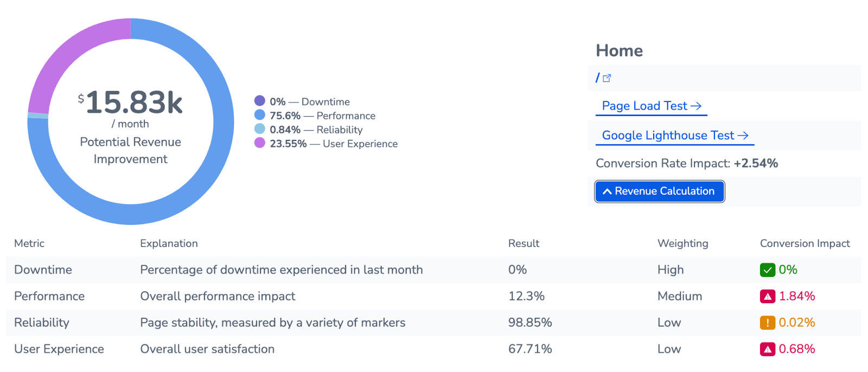This screenshot has width=868, height=372.
Task: Click the Reliability legend color dot
Action: click(260, 129)
